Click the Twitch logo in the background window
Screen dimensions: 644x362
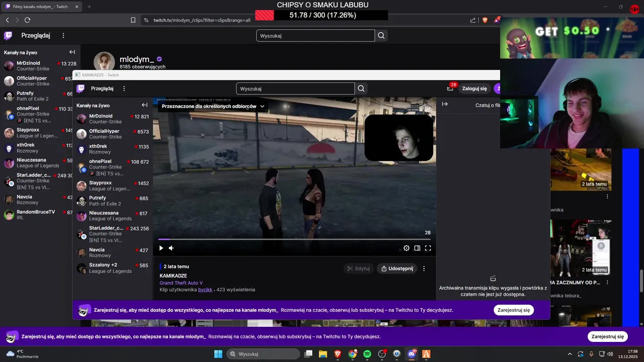click(x=8, y=36)
